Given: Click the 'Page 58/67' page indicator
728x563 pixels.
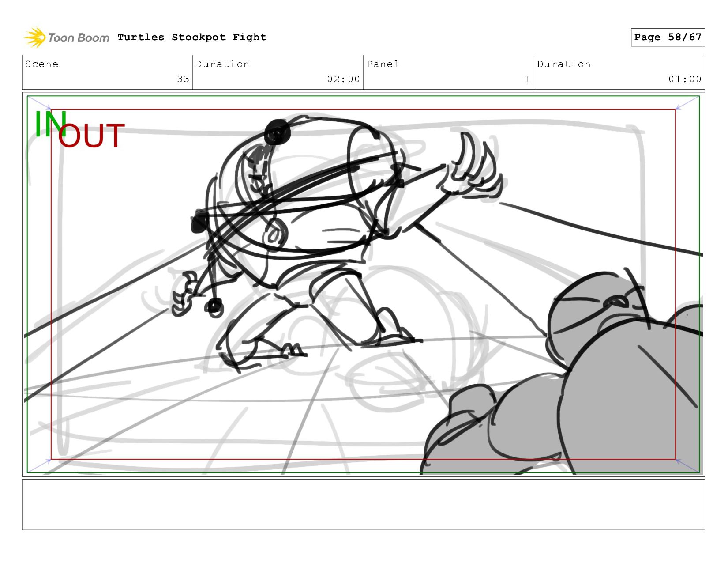Looking at the screenshot, I should pos(668,37).
